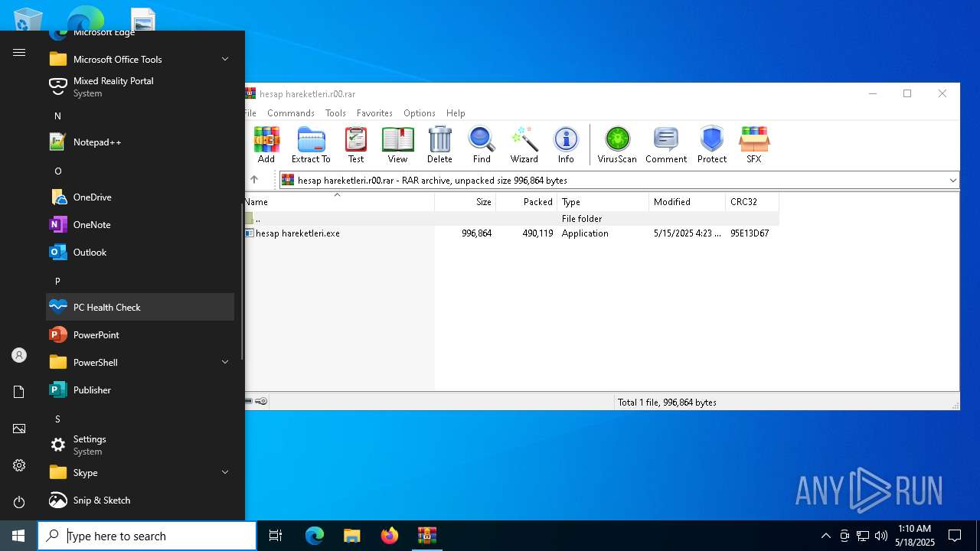
Task: Open File Explorer from the taskbar
Action: [351, 536]
